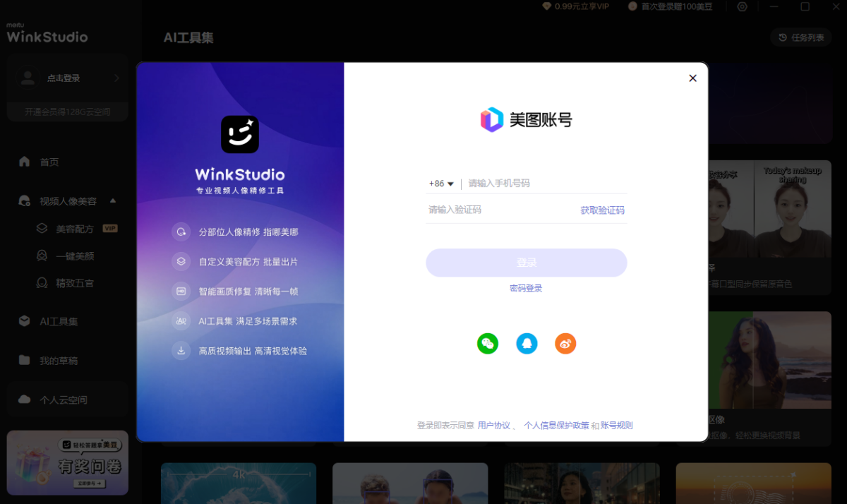Close the login dialog with the X

tap(692, 78)
